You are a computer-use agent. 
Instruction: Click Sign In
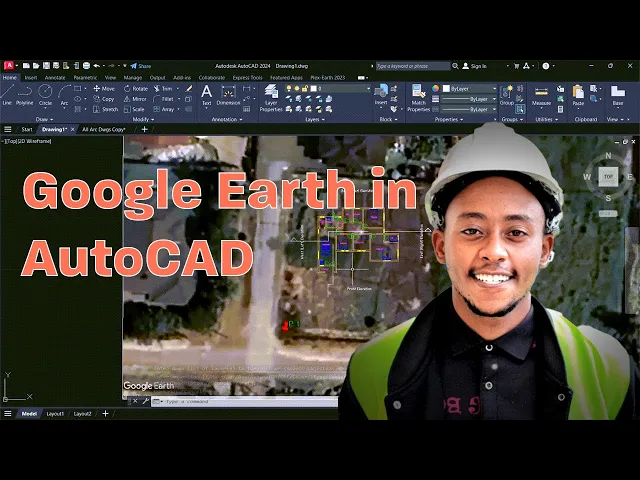point(474,66)
